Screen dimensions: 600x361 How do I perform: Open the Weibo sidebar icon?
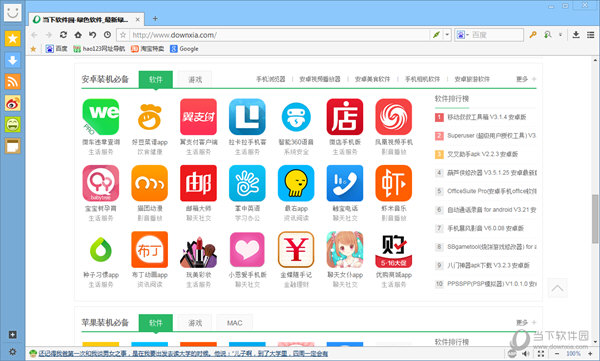coord(13,103)
